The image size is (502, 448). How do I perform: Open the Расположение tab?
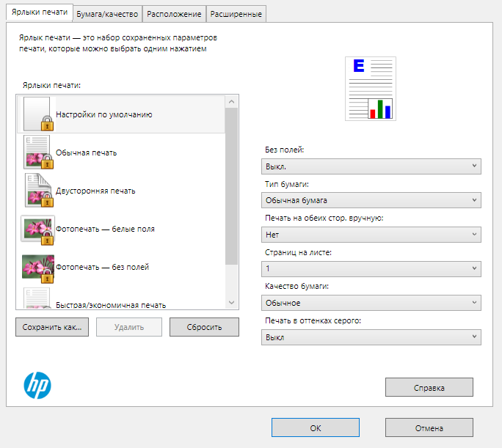pyautogui.click(x=174, y=13)
